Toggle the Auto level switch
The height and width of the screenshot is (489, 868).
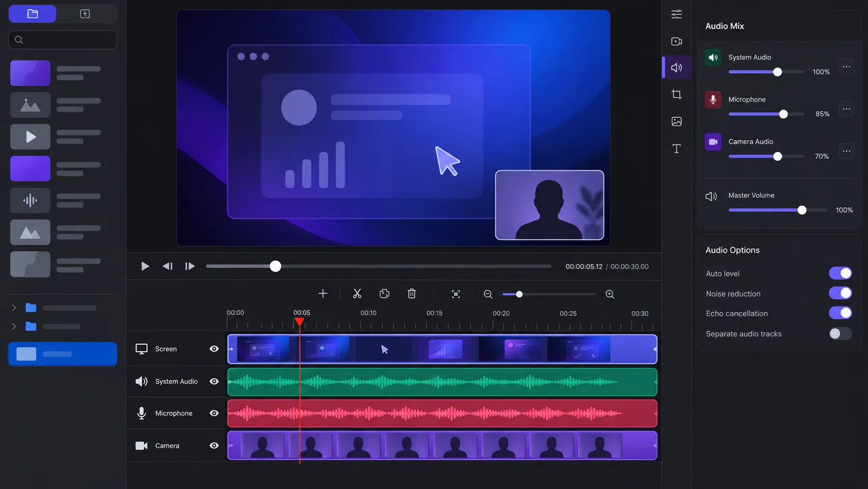[x=840, y=273]
